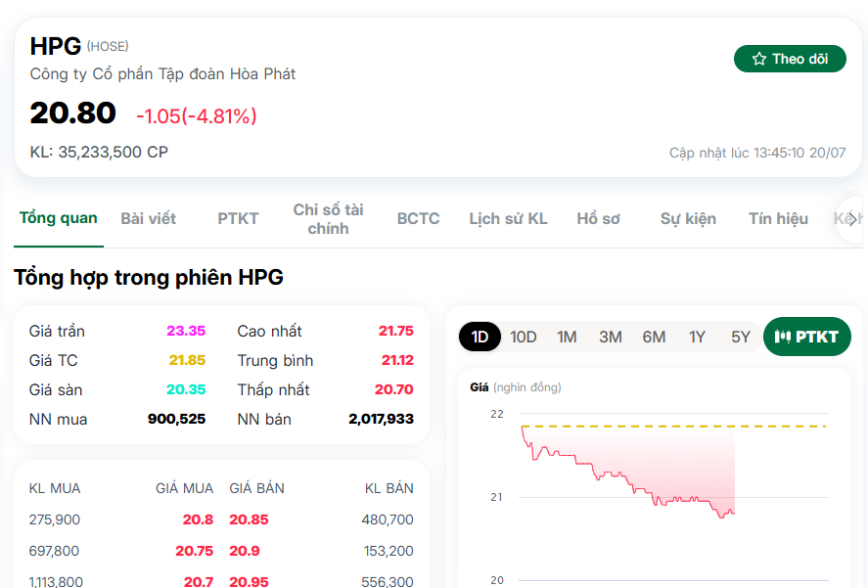Switch to the BCTC tab

(x=418, y=219)
